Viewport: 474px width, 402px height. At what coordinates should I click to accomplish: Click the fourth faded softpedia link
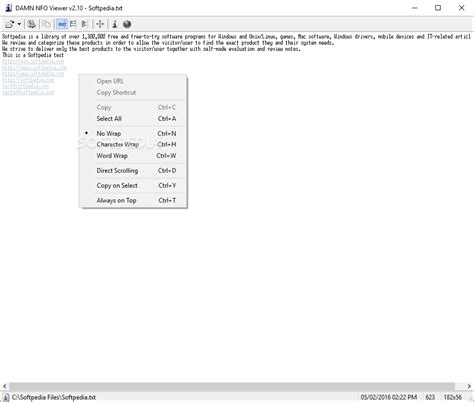click(x=28, y=80)
